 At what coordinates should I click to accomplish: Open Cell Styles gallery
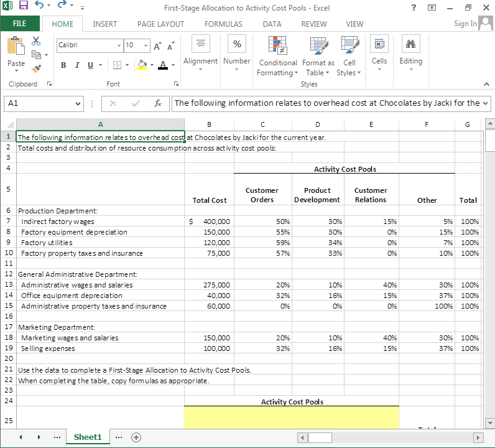[349, 56]
